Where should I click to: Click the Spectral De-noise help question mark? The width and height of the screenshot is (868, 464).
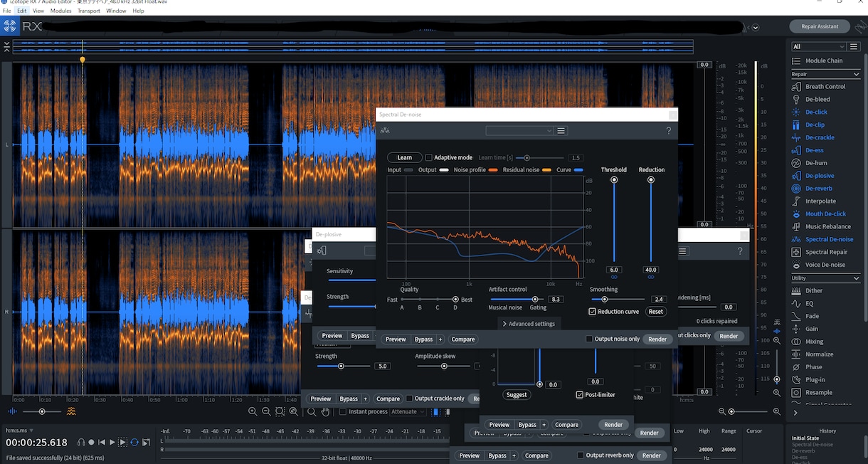click(x=668, y=131)
